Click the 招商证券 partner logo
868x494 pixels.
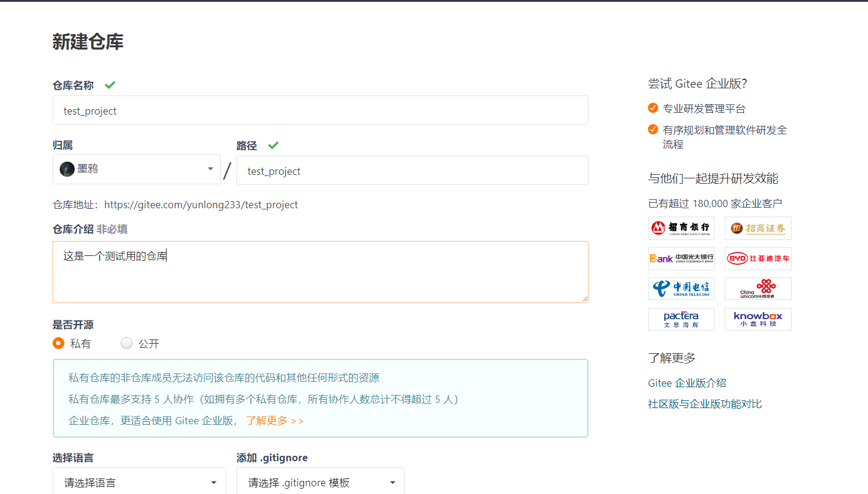coord(758,228)
